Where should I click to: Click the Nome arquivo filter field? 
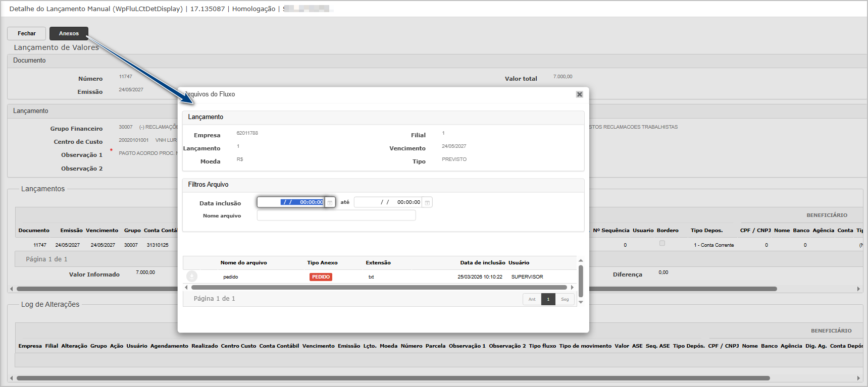(336, 215)
